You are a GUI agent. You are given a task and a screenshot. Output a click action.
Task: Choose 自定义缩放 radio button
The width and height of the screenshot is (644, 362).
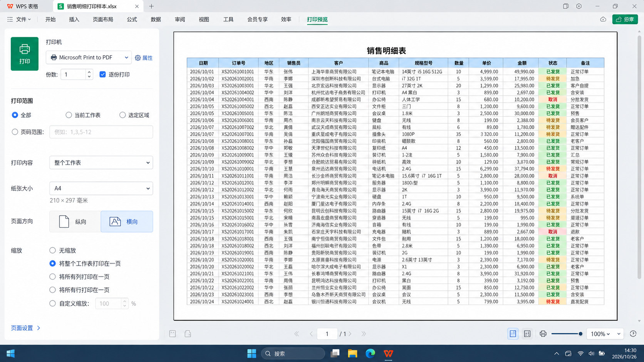pos(53,304)
